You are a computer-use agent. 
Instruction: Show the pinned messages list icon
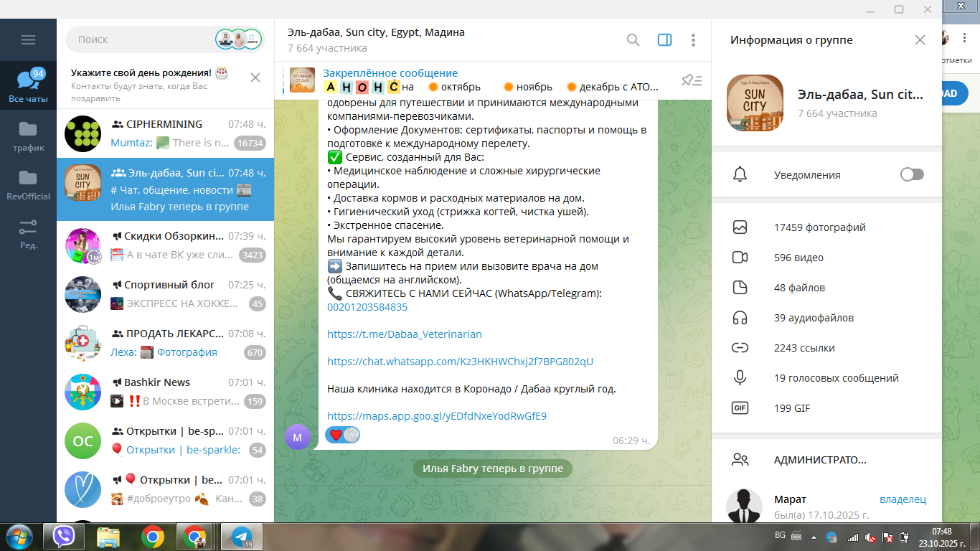pyautogui.click(x=692, y=80)
